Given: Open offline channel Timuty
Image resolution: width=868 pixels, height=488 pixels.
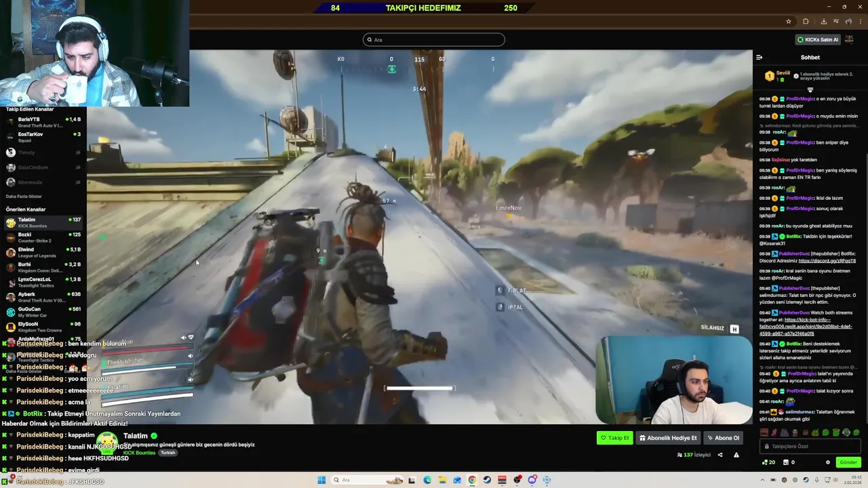Looking at the screenshot, I should pos(43,152).
